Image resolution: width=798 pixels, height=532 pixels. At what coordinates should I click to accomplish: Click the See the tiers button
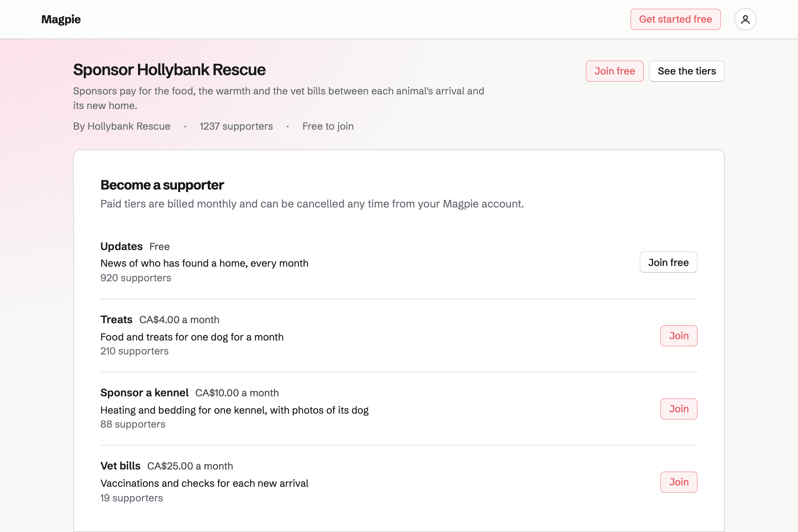click(x=687, y=71)
